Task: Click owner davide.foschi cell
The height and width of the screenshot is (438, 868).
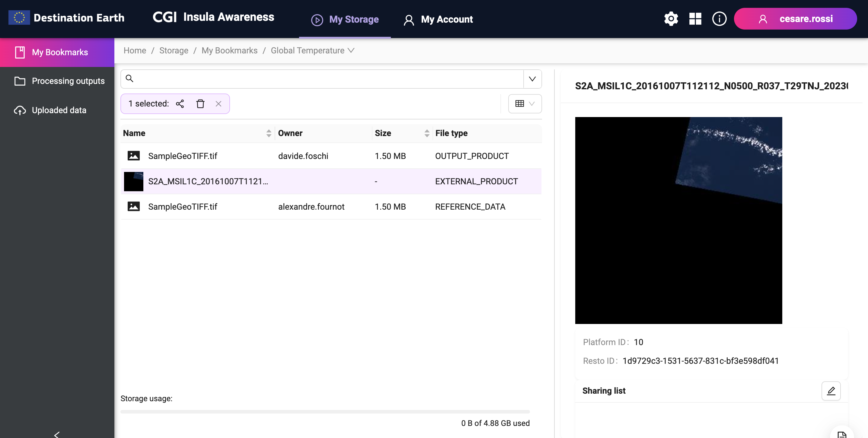Action: [303, 156]
